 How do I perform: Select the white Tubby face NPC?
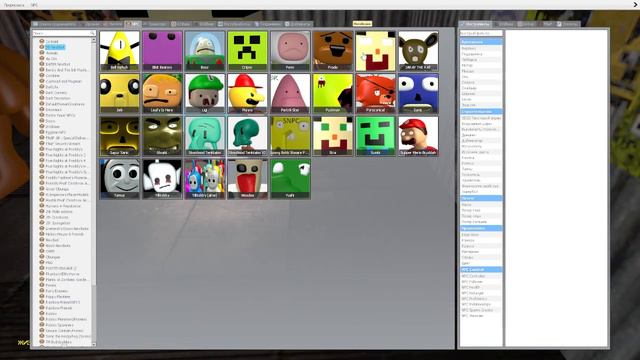(162, 179)
